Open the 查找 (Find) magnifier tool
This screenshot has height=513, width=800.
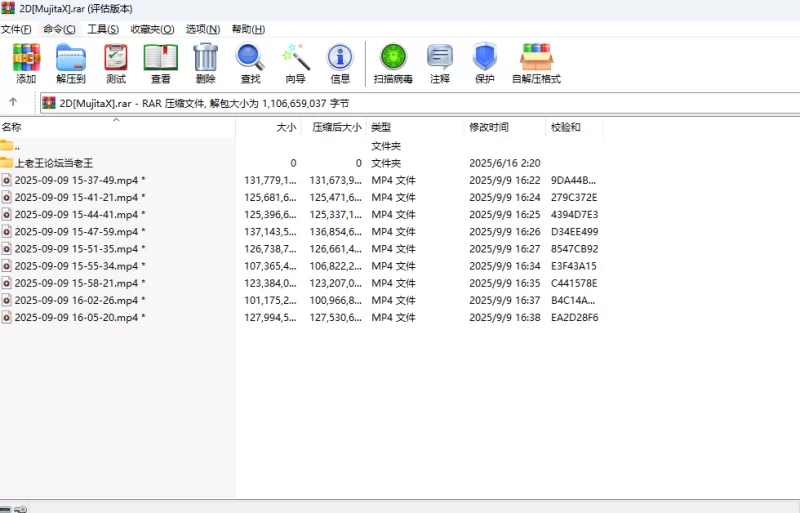click(x=249, y=63)
